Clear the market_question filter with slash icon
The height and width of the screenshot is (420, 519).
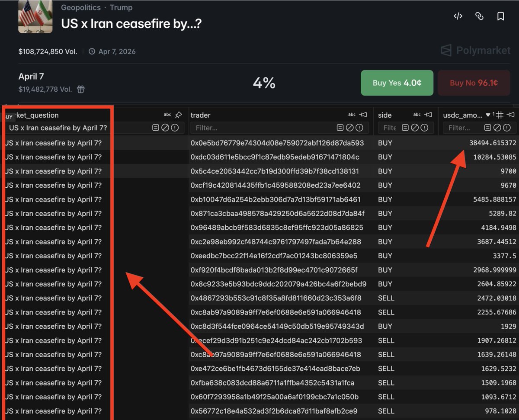(x=165, y=128)
